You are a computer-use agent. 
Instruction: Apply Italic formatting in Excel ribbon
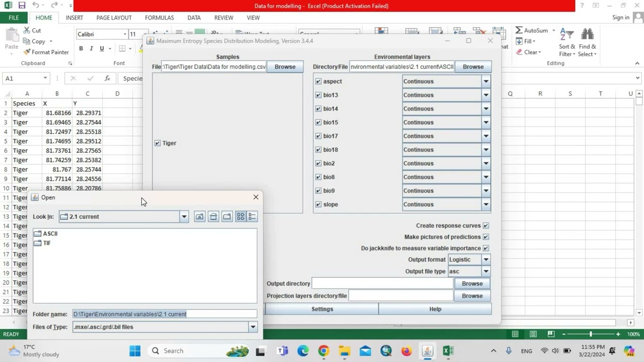91,49
